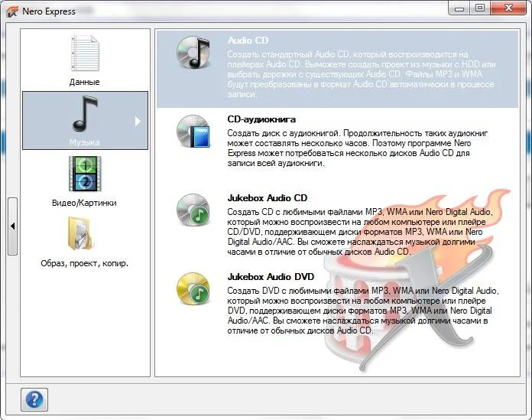
Task: Choose the Jukebox Audio CD title
Action: coord(268,198)
